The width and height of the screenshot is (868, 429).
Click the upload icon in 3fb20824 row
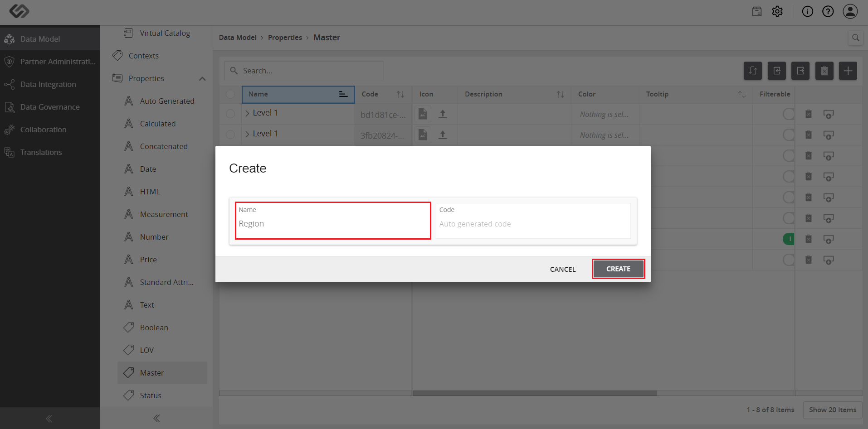[443, 135]
